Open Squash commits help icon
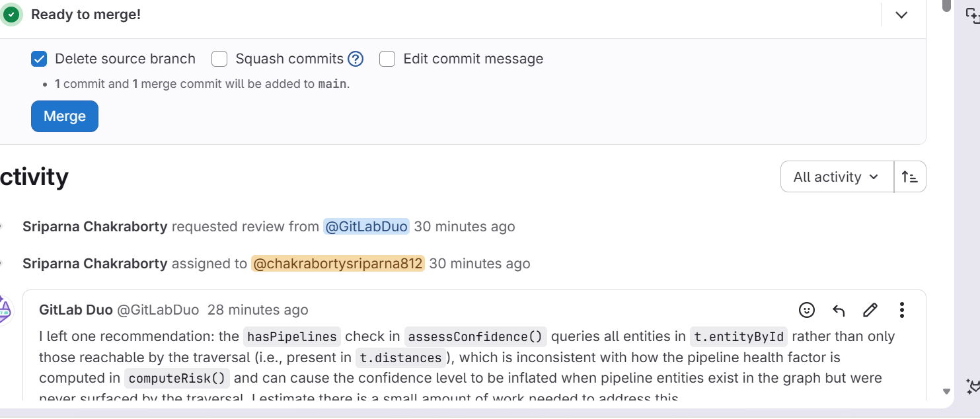 pos(356,59)
